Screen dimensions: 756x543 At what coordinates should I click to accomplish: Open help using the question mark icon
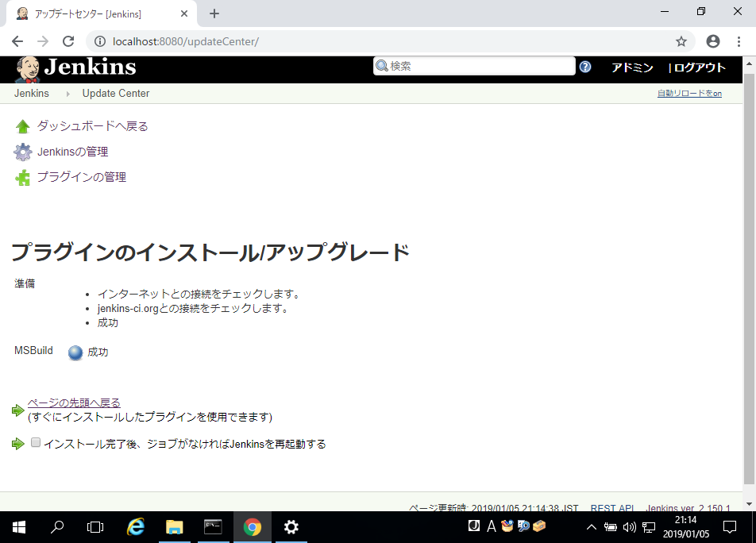point(585,67)
